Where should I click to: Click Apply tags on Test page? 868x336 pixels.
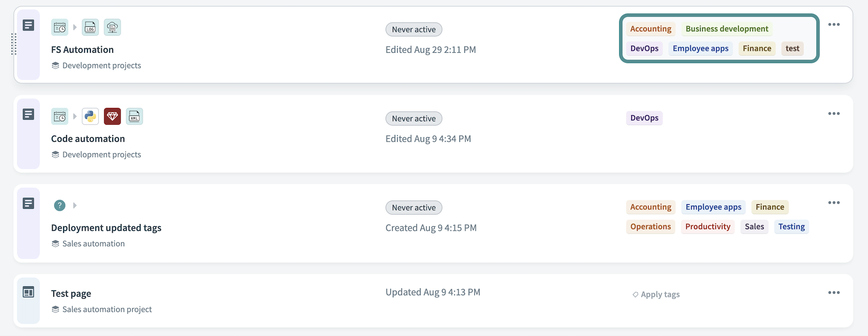coord(656,294)
